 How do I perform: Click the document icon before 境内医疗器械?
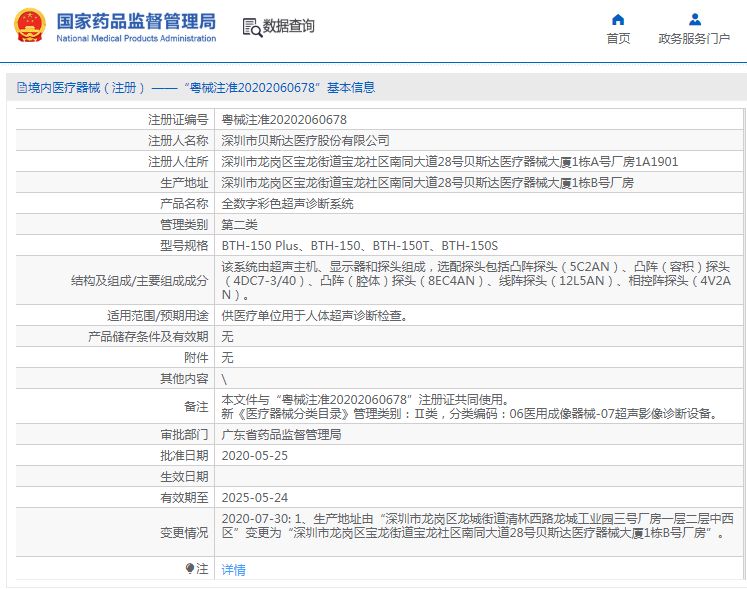tap(21, 88)
